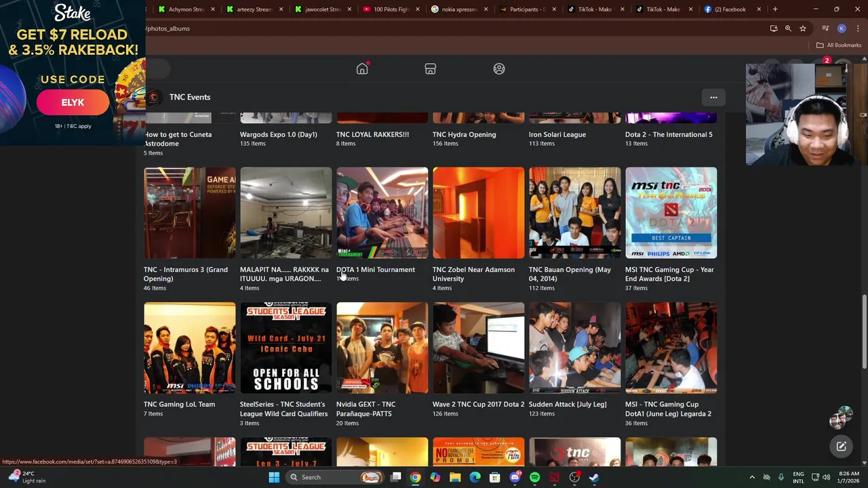
Task: Open Dota 2 icon in taskbar
Action: [x=555, y=477]
